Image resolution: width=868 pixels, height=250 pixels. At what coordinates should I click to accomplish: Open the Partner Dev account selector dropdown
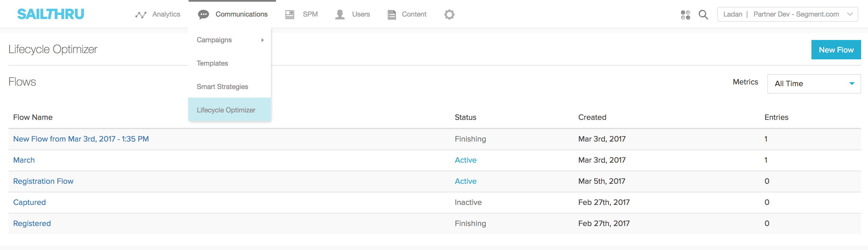pos(787,15)
